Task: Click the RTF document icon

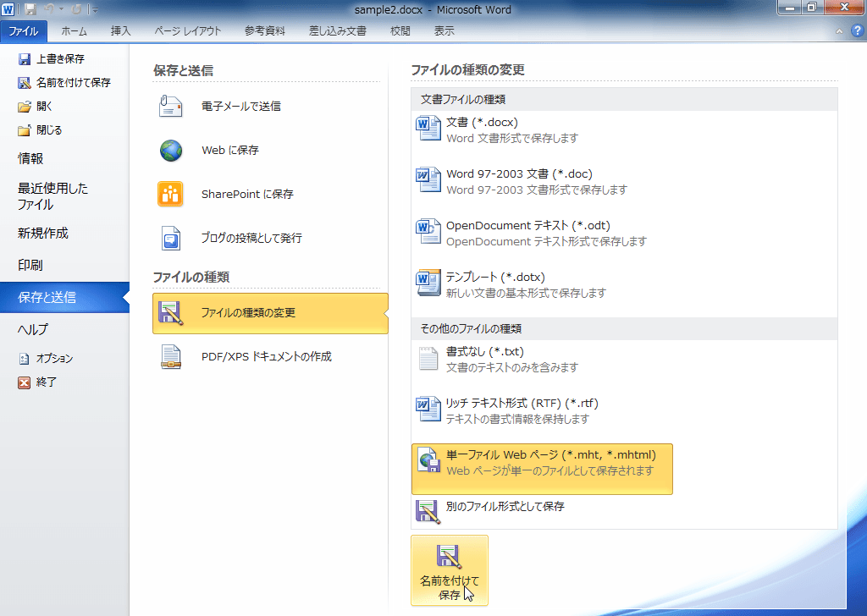Action: point(428,410)
